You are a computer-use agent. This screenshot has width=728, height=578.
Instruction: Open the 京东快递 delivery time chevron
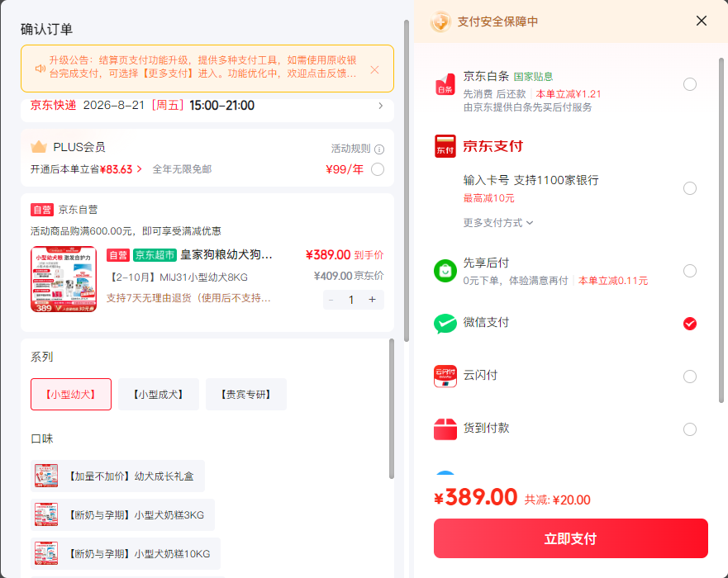(380, 106)
